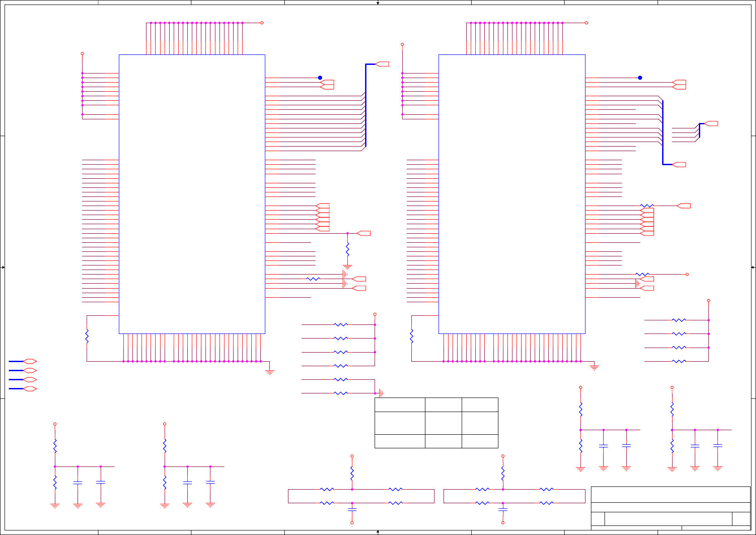Select port on short bus stub at far right
This screenshot has width=756, height=535.
pyautogui.click(x=711, y=123)
